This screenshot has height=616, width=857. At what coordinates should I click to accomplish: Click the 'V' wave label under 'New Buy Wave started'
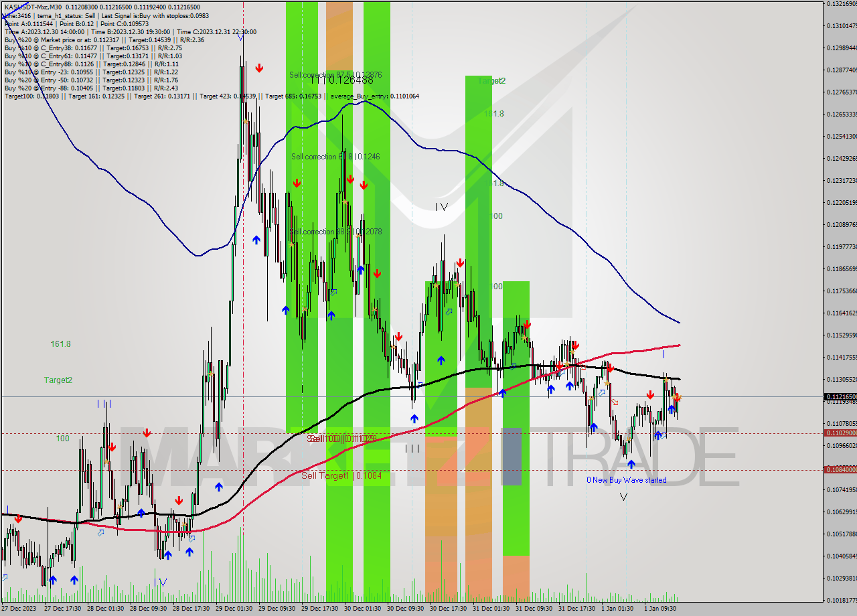[624, 497]
